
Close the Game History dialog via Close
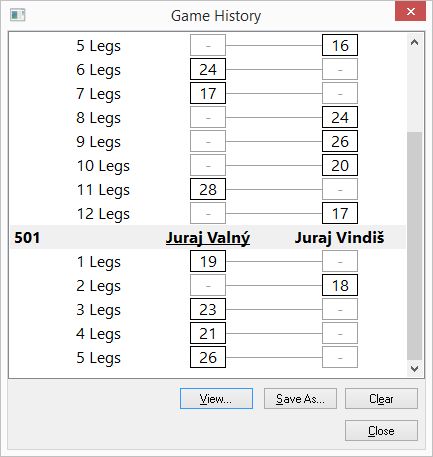tap(381, 431)
